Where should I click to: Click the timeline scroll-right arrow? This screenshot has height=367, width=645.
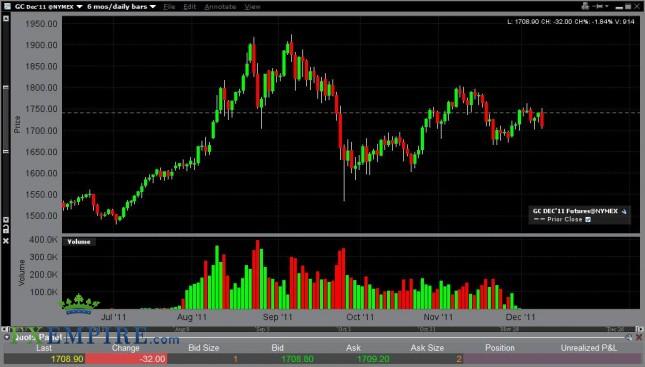pos(639,329)
